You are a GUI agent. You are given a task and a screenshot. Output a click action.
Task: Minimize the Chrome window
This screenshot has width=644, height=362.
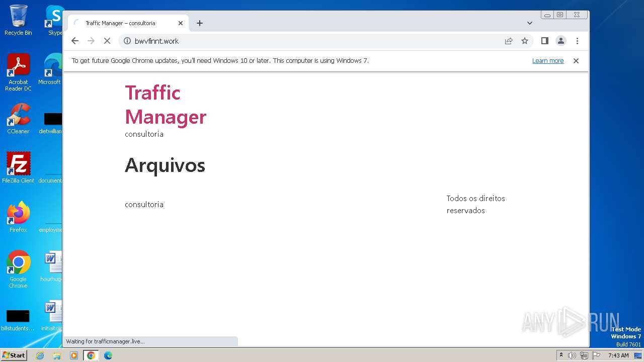(547, 15)
